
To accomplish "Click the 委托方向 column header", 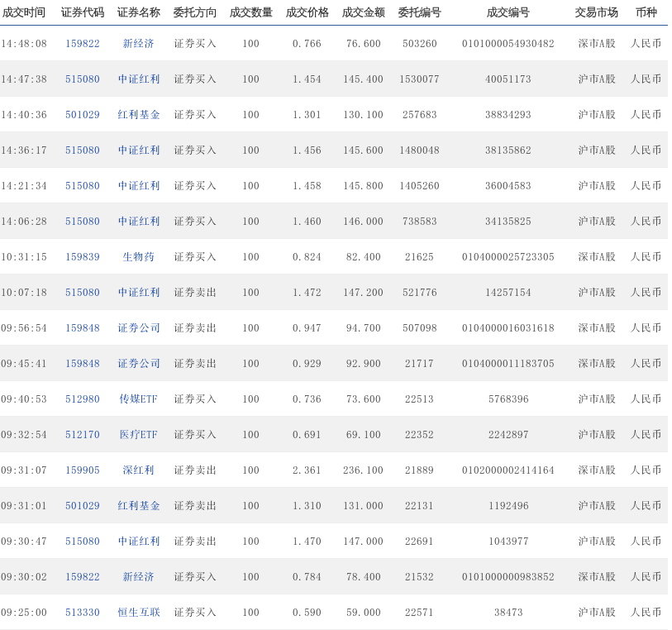I will [194, 12].
